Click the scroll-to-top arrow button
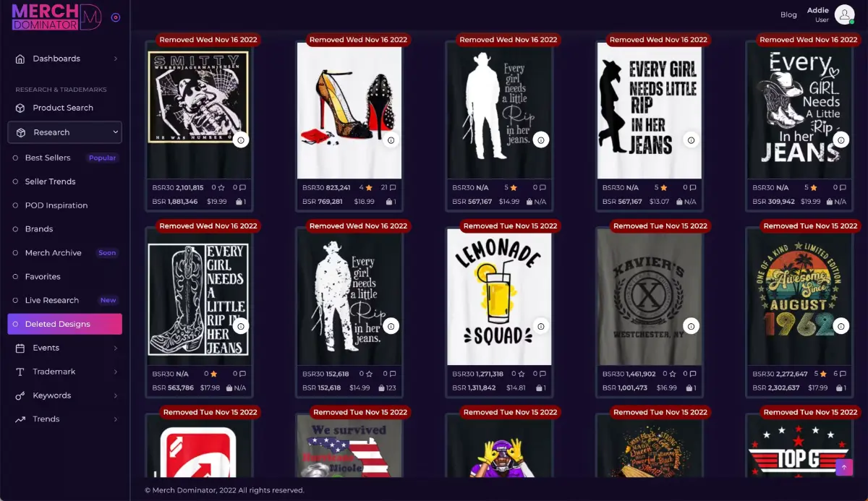The width and height of the screenshot is (868, 501). pos(844,467)
